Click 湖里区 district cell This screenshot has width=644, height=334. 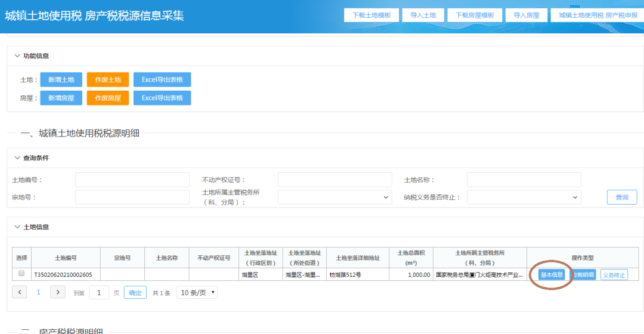(x=261, y=274)
